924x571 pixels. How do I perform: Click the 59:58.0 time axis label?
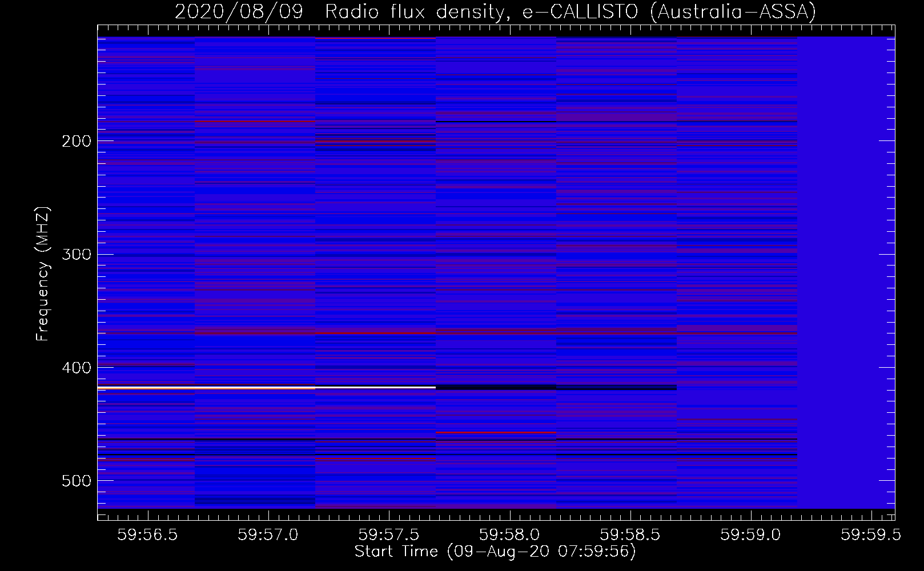[x=509, y=535]
